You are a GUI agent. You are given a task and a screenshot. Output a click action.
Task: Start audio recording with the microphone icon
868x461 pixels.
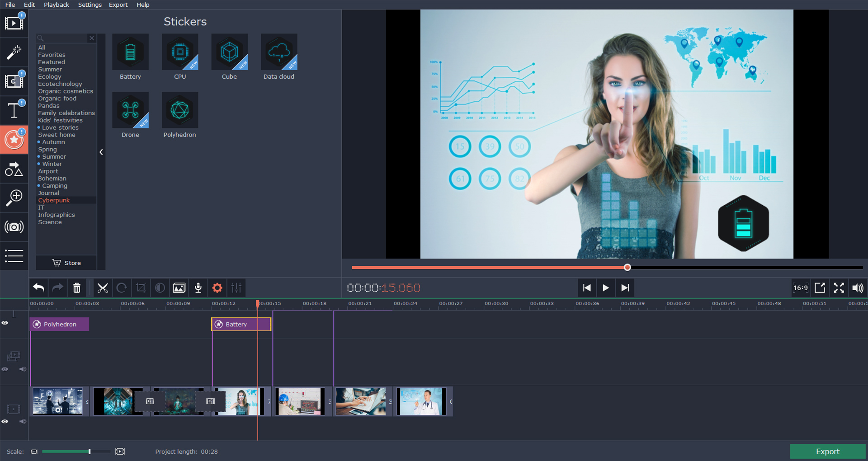[198, 287]
